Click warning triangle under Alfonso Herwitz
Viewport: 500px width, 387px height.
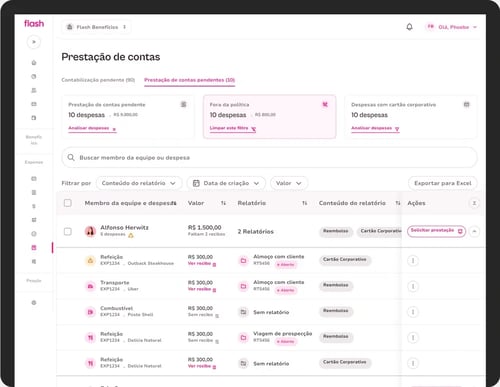click(x=131, y=235)
